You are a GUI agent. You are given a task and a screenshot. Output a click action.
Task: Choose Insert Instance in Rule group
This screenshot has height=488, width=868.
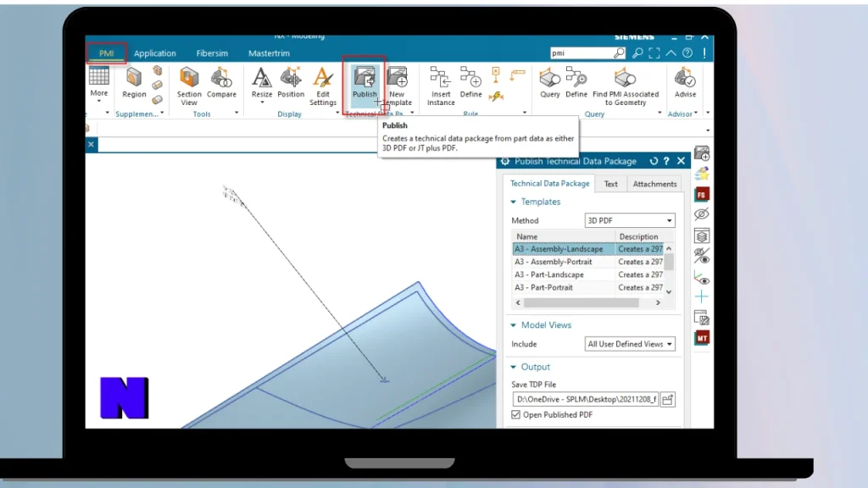(x=441, y=86)
